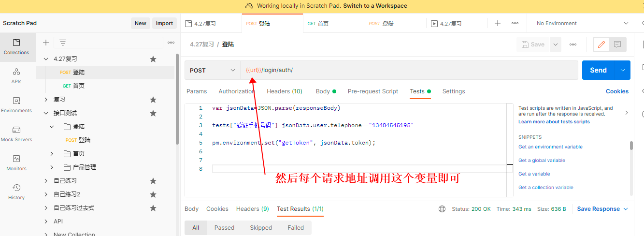Open the response Headers (9) tab
Screen dimensions: 644x236
[x=253, y=209]
